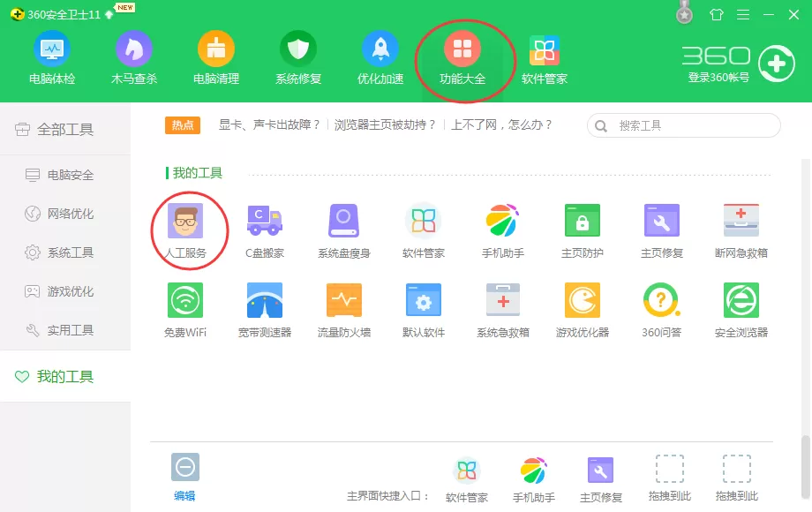Click the first 拖拽到此 empty slot

click(670, 478)
